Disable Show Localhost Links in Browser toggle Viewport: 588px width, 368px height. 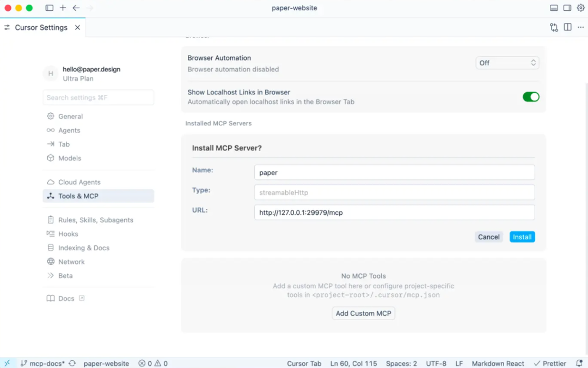531,97
